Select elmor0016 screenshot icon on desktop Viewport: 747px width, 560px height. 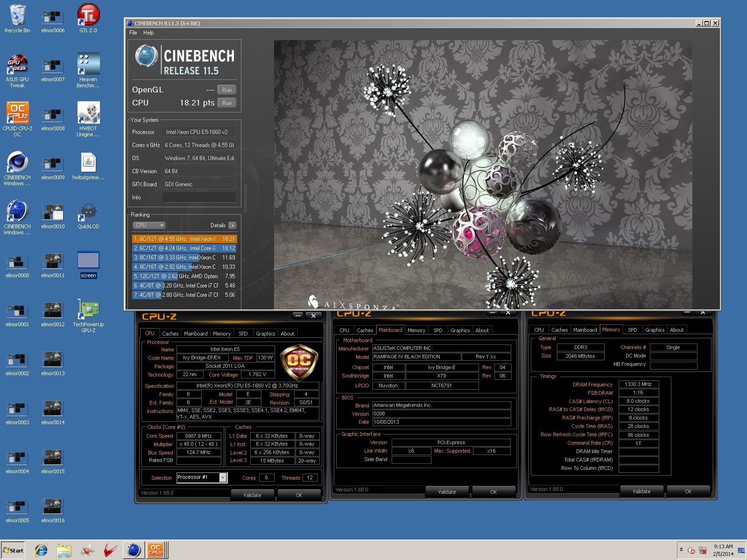(x=53, y=509)
